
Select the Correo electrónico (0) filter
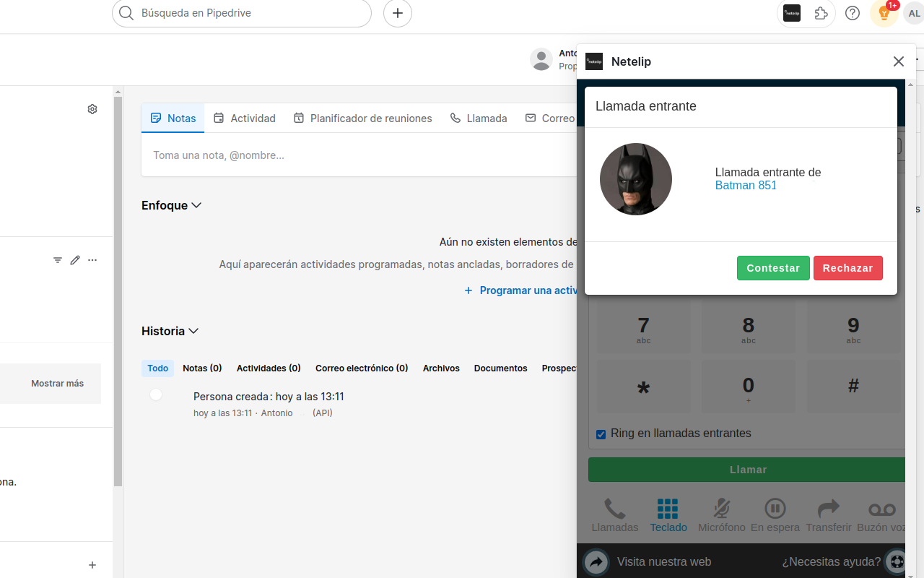click(x=362, y=368)
